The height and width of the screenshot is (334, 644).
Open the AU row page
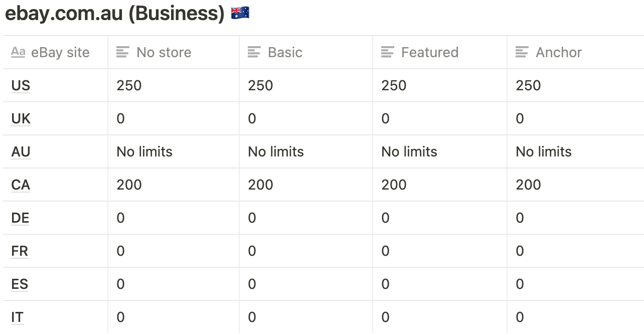(21, 152)
